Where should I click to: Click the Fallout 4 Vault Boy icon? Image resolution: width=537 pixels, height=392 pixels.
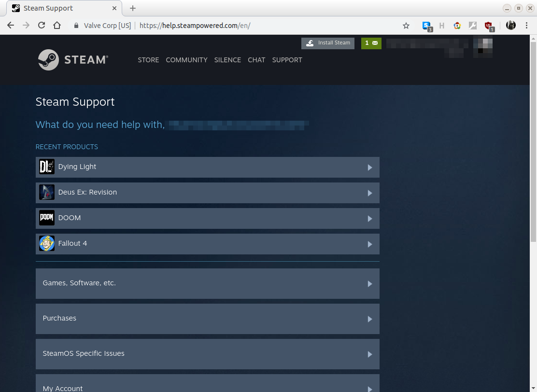pyautogui.click(x=47, y=243)
